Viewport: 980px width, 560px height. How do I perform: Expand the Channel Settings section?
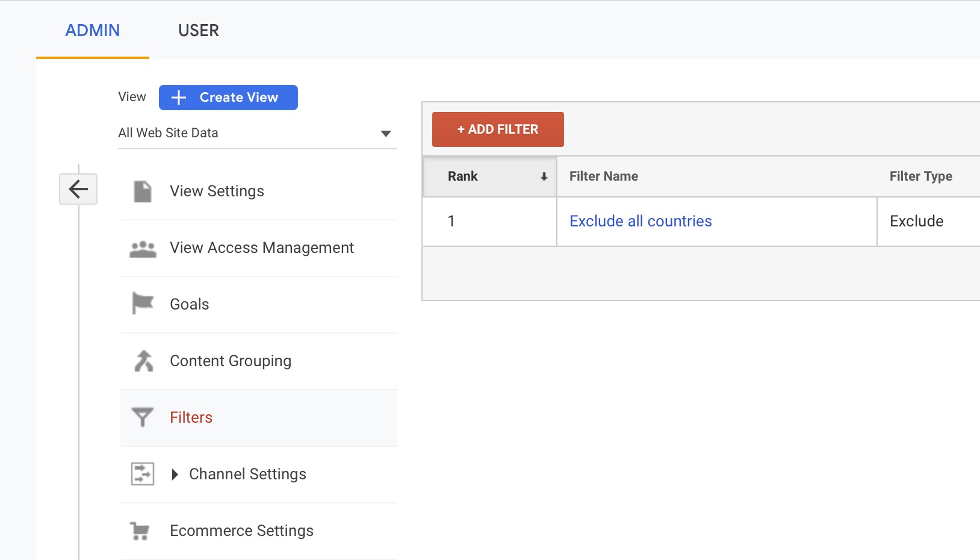point(175,474)
